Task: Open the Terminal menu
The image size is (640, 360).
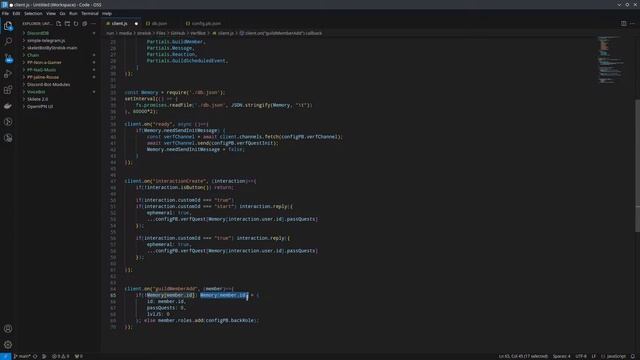Action: [90, 13]
